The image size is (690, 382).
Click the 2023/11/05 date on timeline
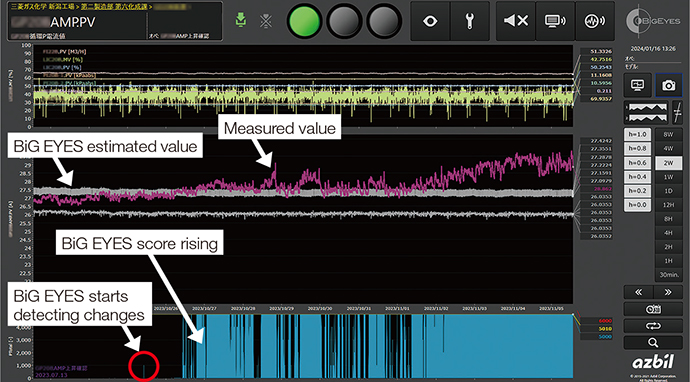point(551,309)
